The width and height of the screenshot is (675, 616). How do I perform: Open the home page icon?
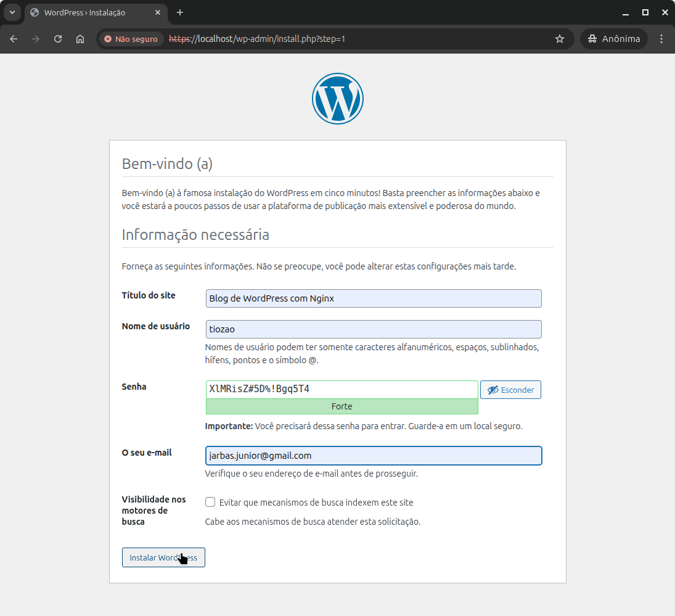(80, 39)
